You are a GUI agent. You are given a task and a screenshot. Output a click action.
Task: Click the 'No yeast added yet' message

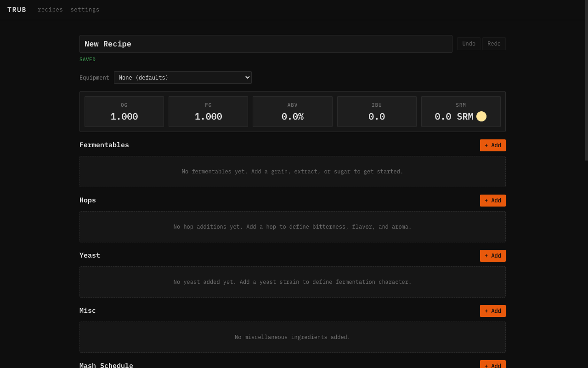click(293, 282)
